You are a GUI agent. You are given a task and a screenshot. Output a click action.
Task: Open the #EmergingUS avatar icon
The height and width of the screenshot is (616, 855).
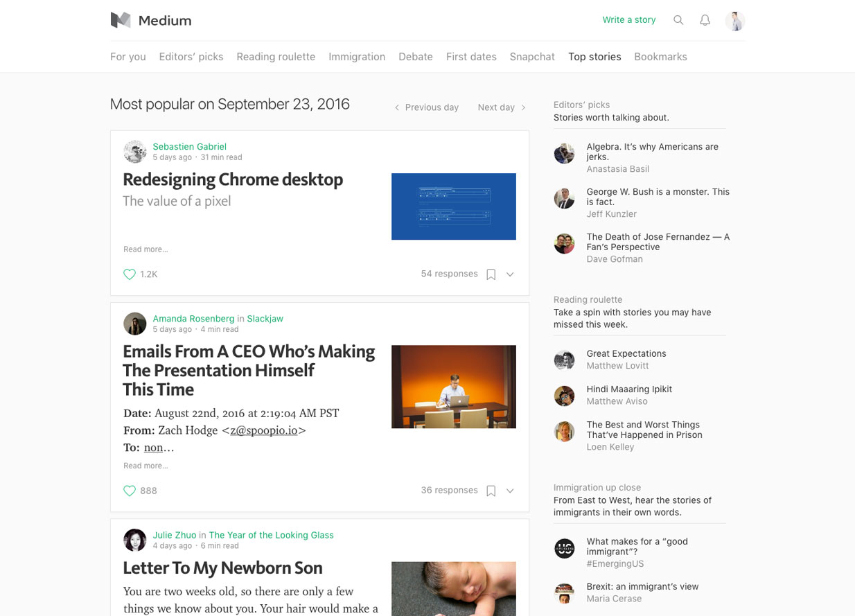click(564, 548)
